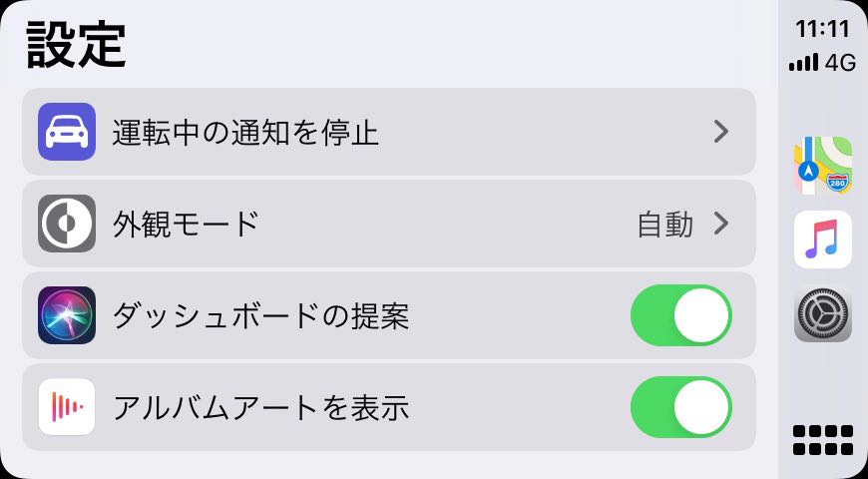This screenshot has height=479, width=868.
Task: Select the 自動 appearance value
Action: (664, 225)
